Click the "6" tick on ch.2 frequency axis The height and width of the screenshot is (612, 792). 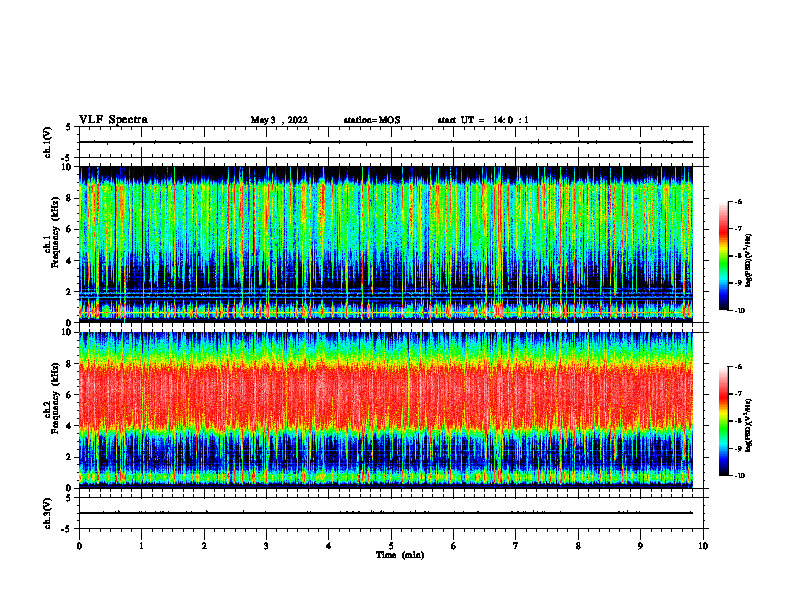[x=70, y=395]
